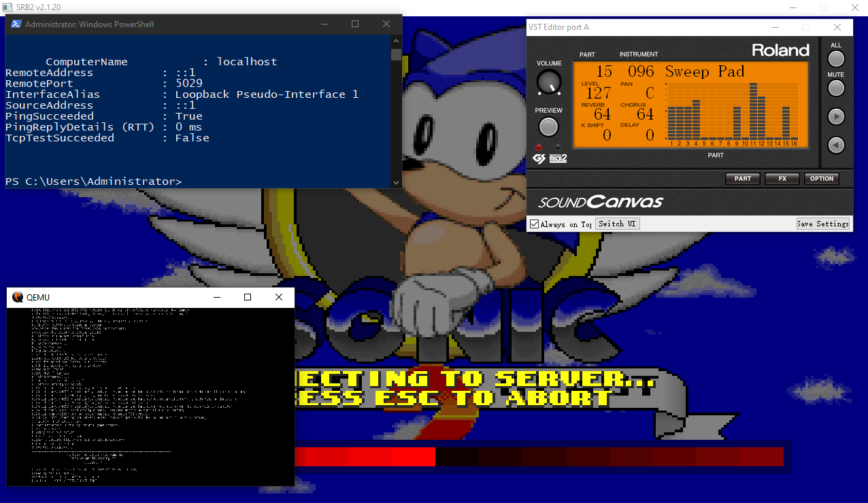The image size is (868, 503).
Task: Minimize the QEMU window
Action: point(217,297)
